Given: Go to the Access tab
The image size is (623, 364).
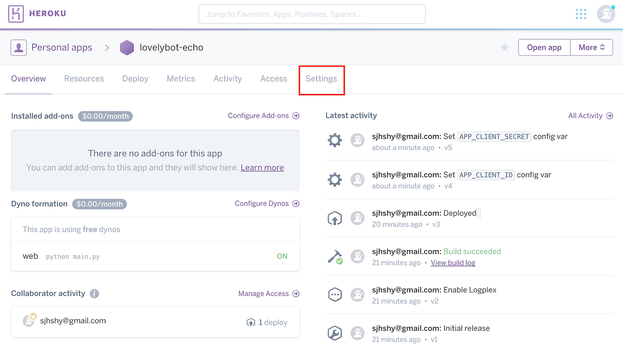Looking at the screenshot, I should (x=274, y=79).
